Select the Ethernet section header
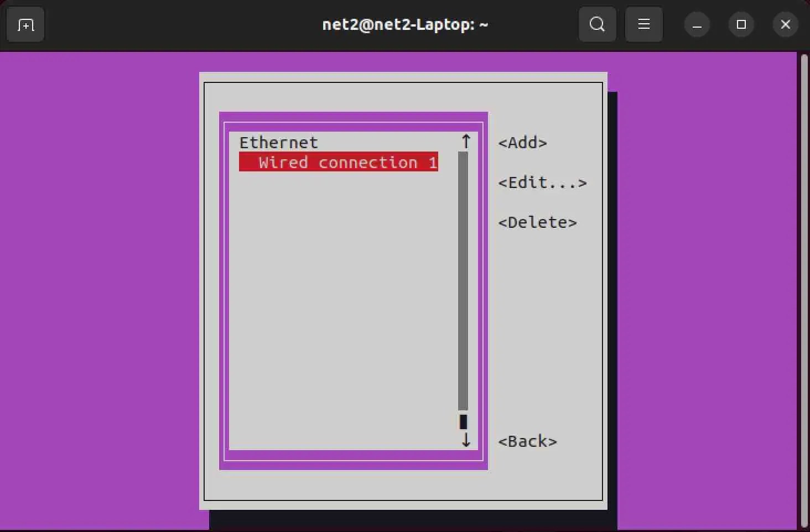Image resolution: width=810 pixels, height=532 pixels. coord(278,142)
